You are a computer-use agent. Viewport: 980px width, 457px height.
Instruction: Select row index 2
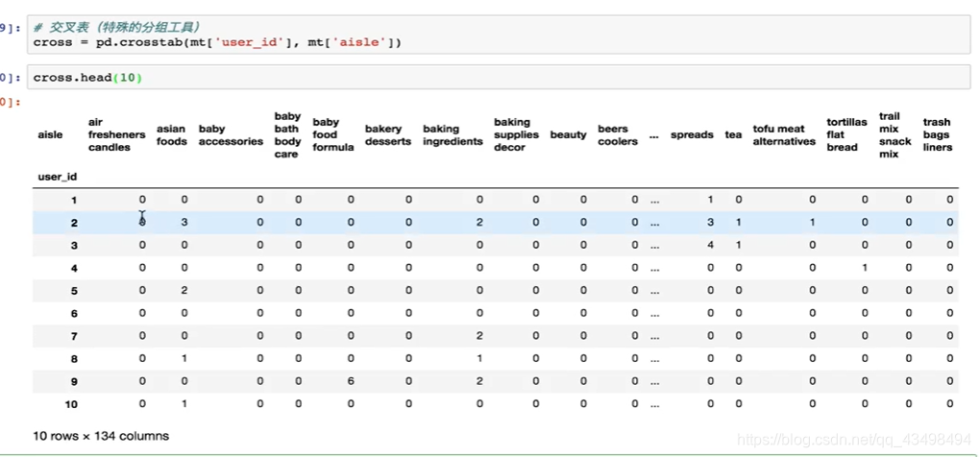tap(74, 223)
